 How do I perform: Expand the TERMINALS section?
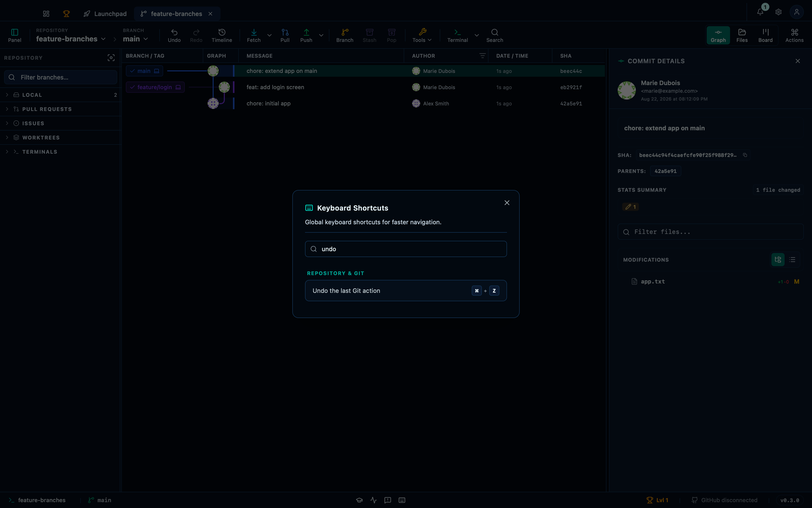[x=60, y=152]
